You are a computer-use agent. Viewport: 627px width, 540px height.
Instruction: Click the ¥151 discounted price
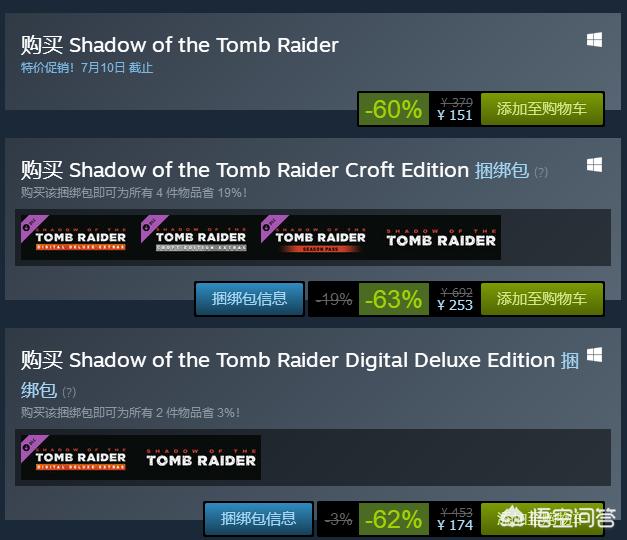coord(455,115)
